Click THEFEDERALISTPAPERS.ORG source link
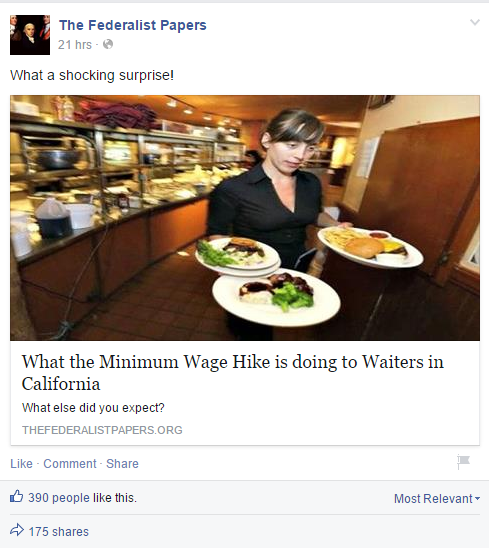This screenshot has height=548, width=489. 102,430
